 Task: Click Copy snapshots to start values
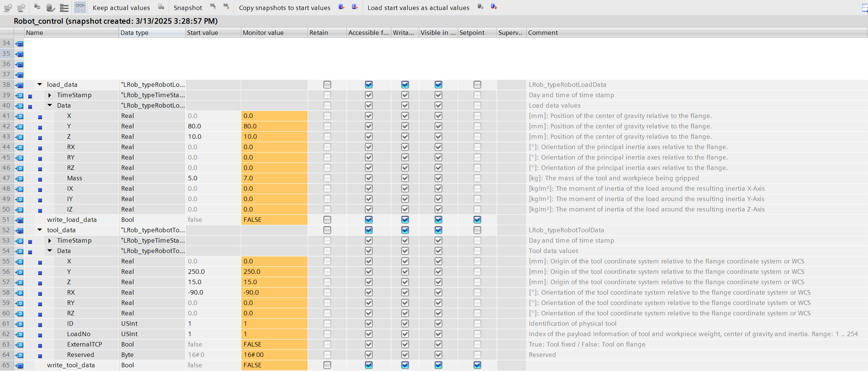coord(285,8)
